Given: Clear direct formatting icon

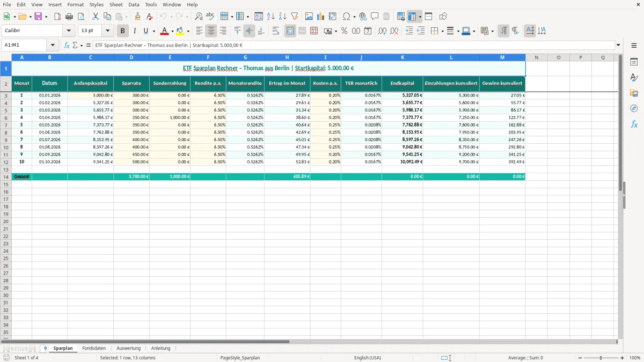Looking at the screenshot, I should tap(149, 17).
